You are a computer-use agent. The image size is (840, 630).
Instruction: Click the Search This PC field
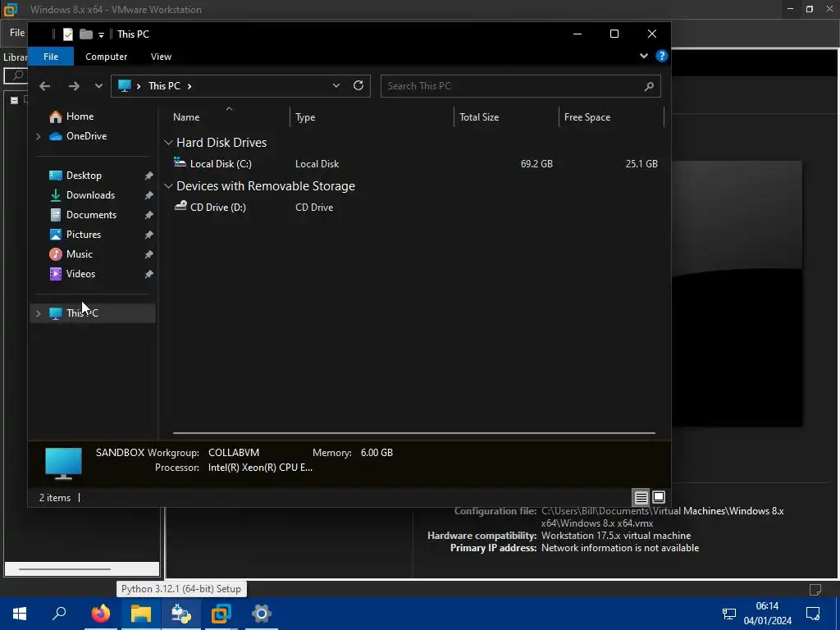[x=512, y=86]
